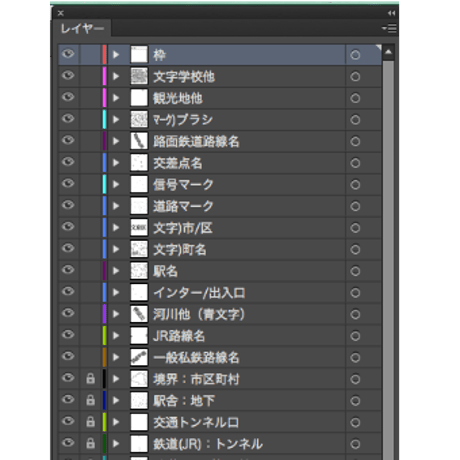The height and width of the screenshot is (460, 460).
Task: Hide the 観光地他 layer
Action: (x=68, y=97)
